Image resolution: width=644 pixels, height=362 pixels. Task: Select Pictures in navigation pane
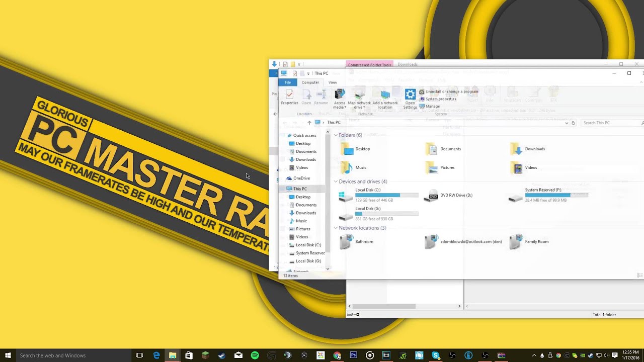pos(303,229)
